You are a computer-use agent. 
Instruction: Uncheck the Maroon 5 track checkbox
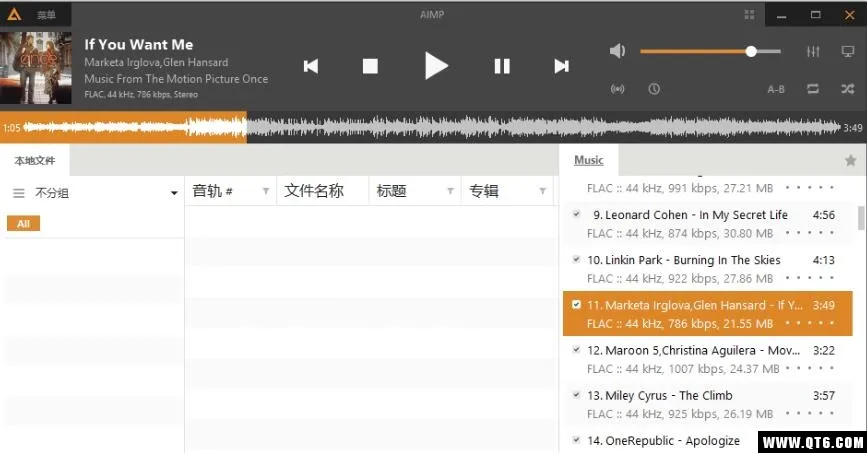[x=576, y=350]
